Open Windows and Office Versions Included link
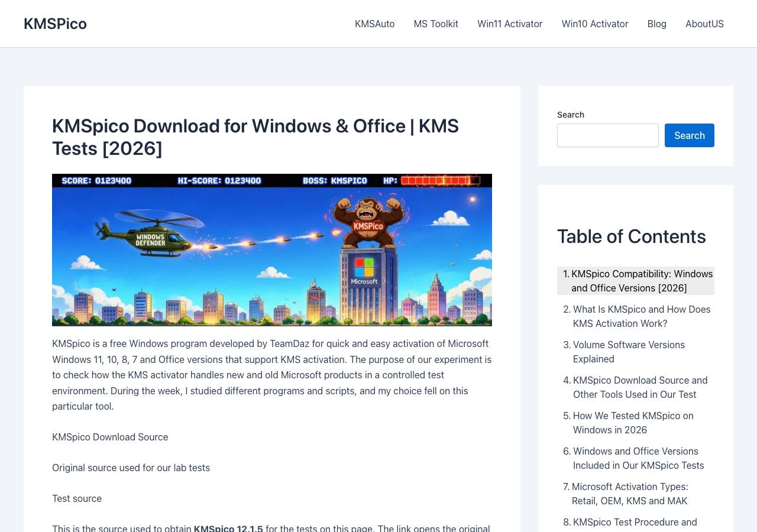Viewport: 757px width, 532px height. coord(638,458)
